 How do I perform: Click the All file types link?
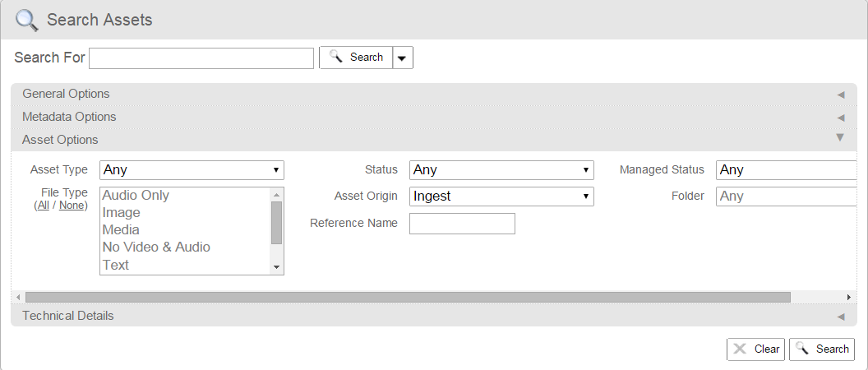pos(43,206)
